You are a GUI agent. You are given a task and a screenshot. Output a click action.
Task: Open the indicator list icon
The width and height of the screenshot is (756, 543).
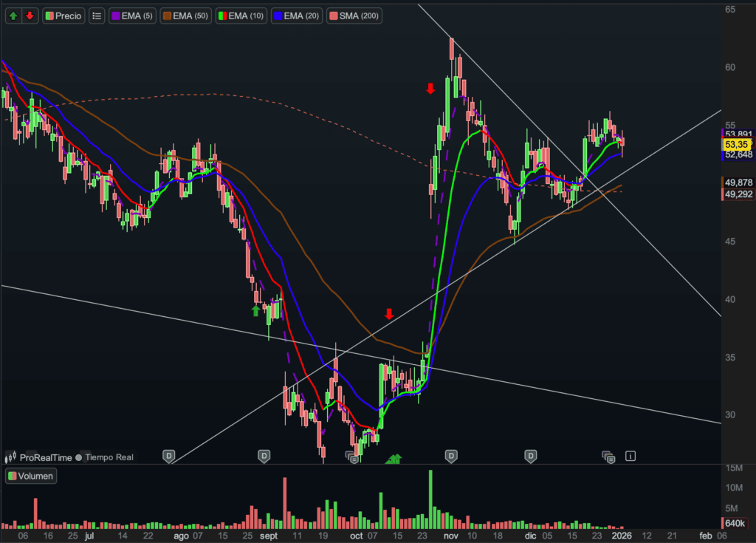(x=97, y=16)
